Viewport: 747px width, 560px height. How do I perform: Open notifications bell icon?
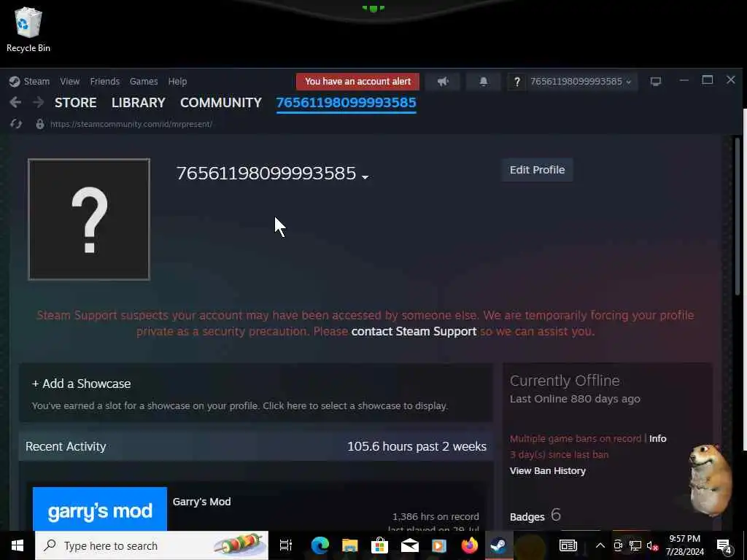483,82
